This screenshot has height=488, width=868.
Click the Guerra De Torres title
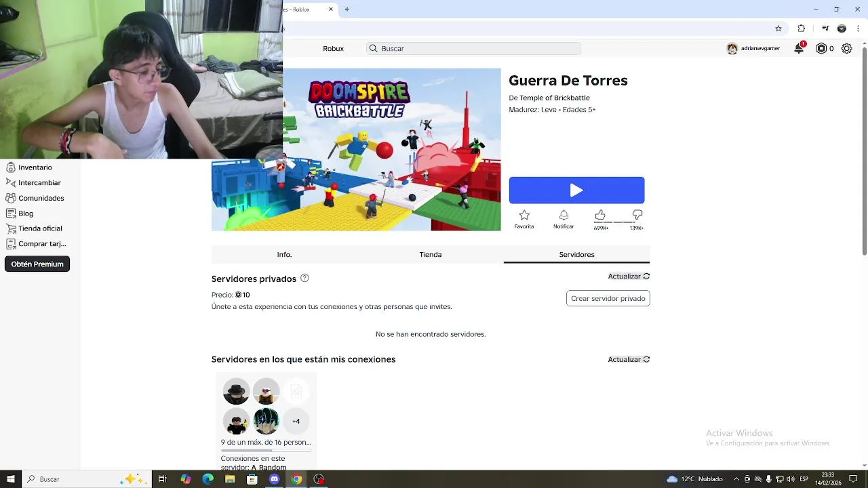click(x=568, y=81)
